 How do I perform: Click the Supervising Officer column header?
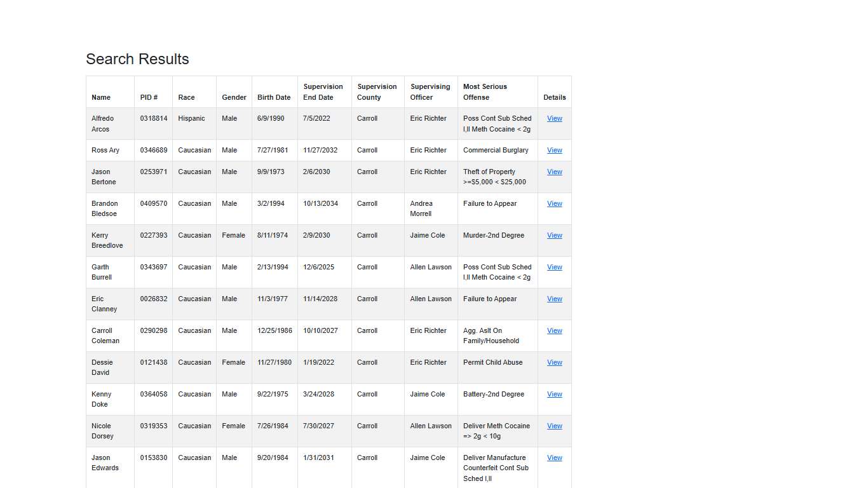tap(430, 92)
